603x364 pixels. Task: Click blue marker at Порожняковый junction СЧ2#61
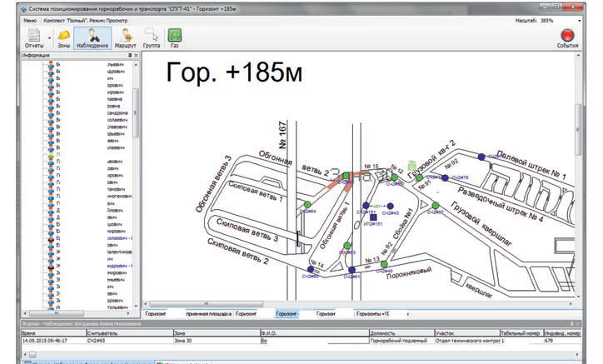coord(351,270)
